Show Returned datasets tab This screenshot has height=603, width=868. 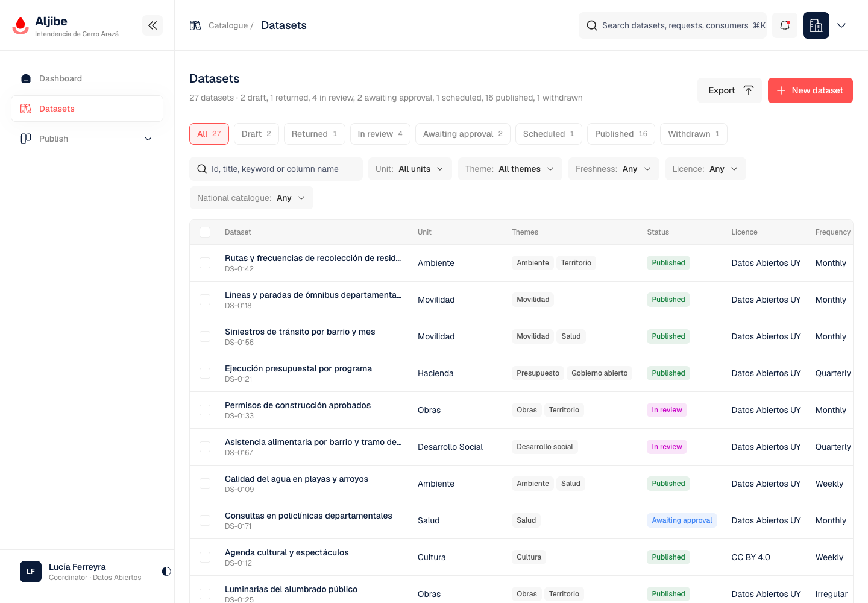(x=315, y=134)
